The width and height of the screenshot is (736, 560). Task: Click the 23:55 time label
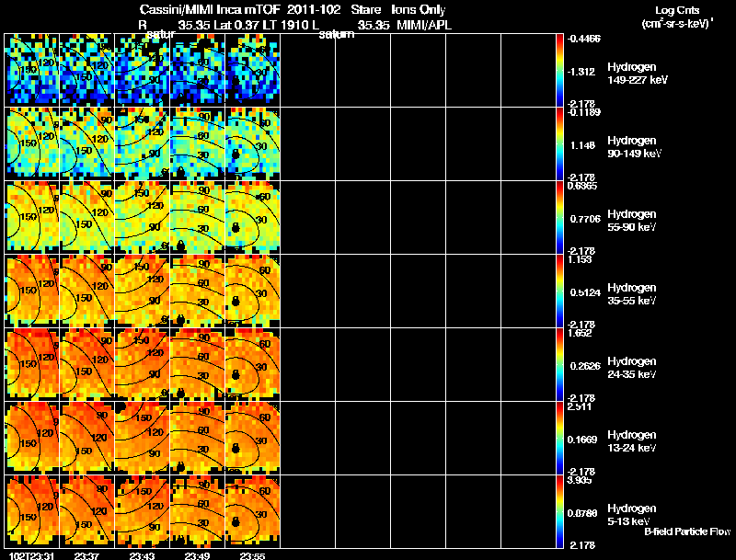(x=252, y=555)
